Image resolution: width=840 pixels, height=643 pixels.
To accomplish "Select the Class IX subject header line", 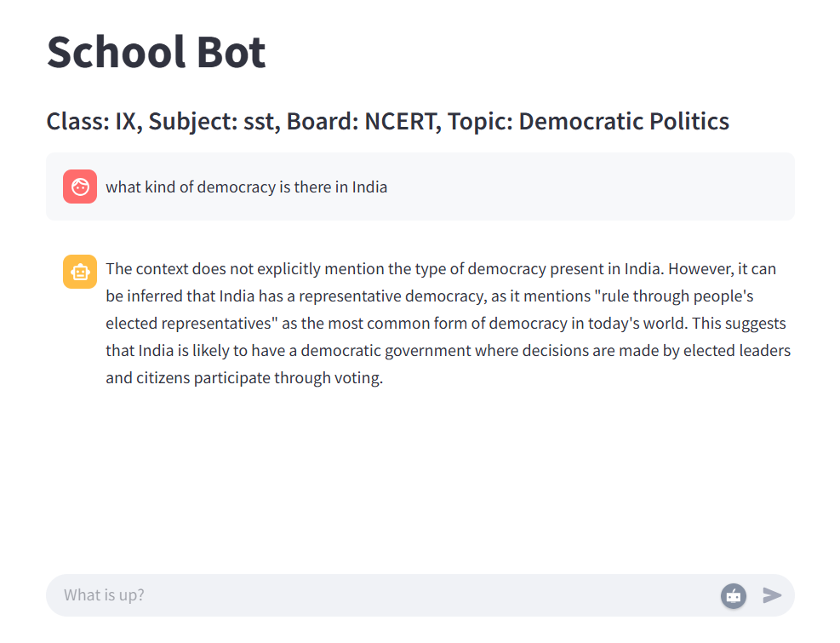I will coord(387,121).
